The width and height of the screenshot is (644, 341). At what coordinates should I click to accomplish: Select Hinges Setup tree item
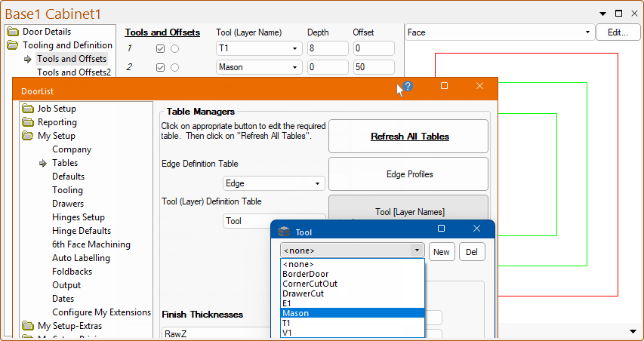point(79,217)
